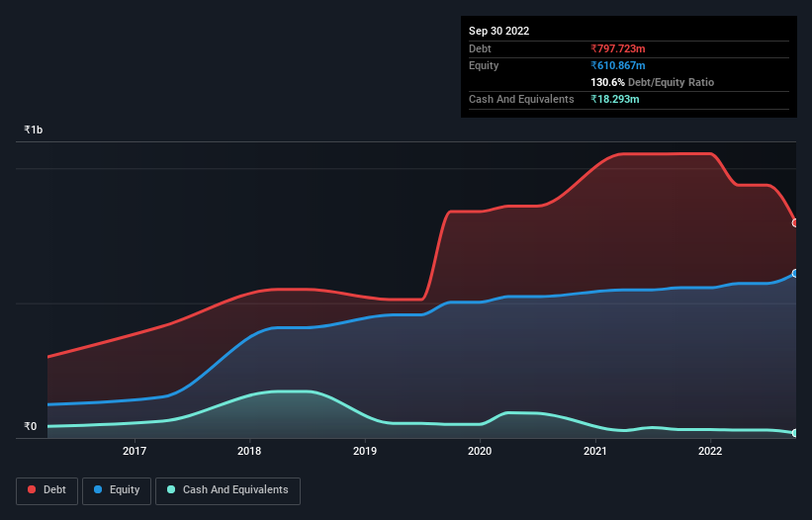Click the ₹610.867m equity value
Image resolution: width=812 pixels, height=520 pixels.
click(618, 65)
